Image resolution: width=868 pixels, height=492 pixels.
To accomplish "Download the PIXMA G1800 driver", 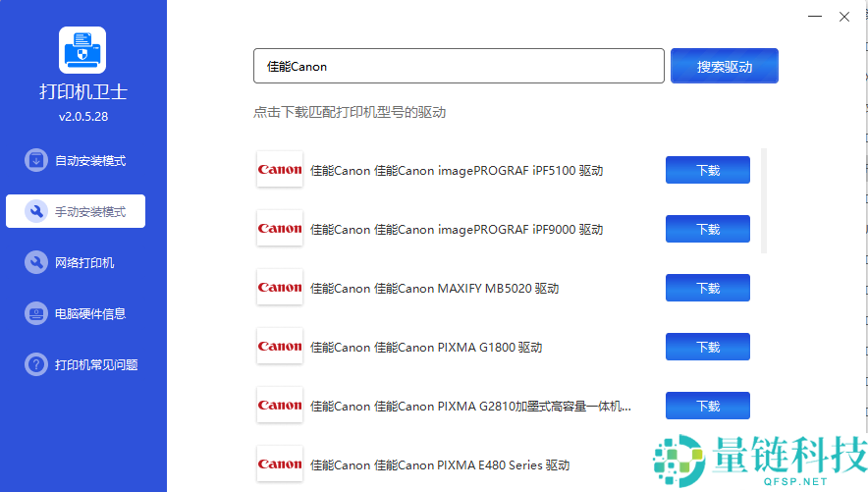I will (x=708, y=347).
